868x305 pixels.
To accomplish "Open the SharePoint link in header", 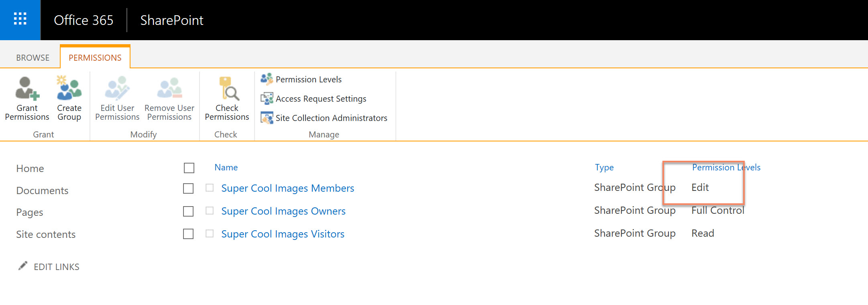I will pos(172,20).
